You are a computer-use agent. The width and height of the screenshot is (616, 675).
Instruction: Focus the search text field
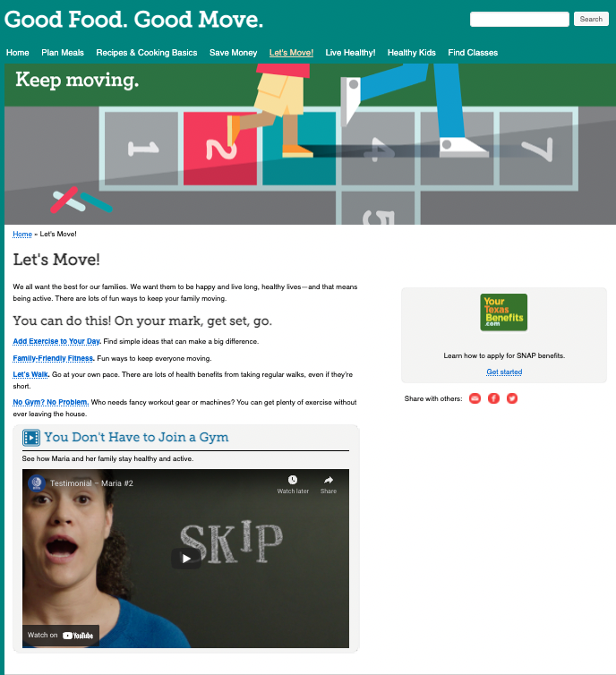519,20
